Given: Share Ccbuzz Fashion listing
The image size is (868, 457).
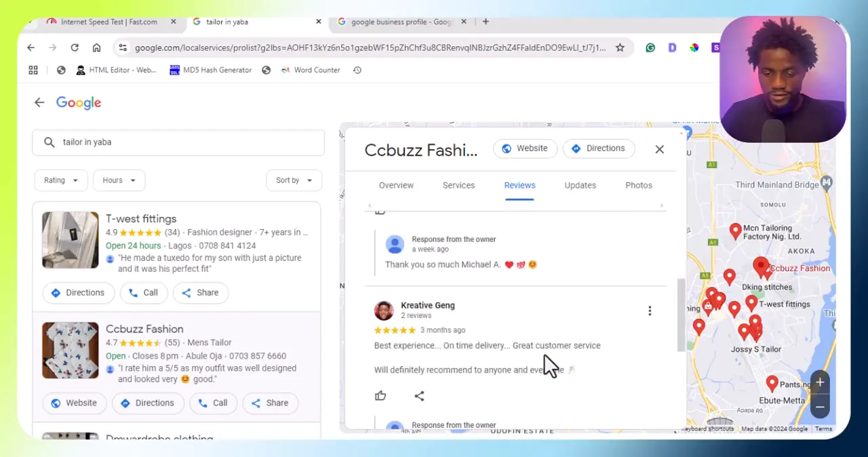Looking at the screenshot, I should point(270,403).
